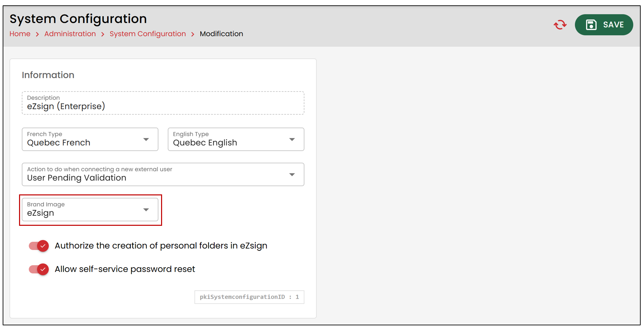Click the chevron after Administration breadcrumb

tap(103, 34)
